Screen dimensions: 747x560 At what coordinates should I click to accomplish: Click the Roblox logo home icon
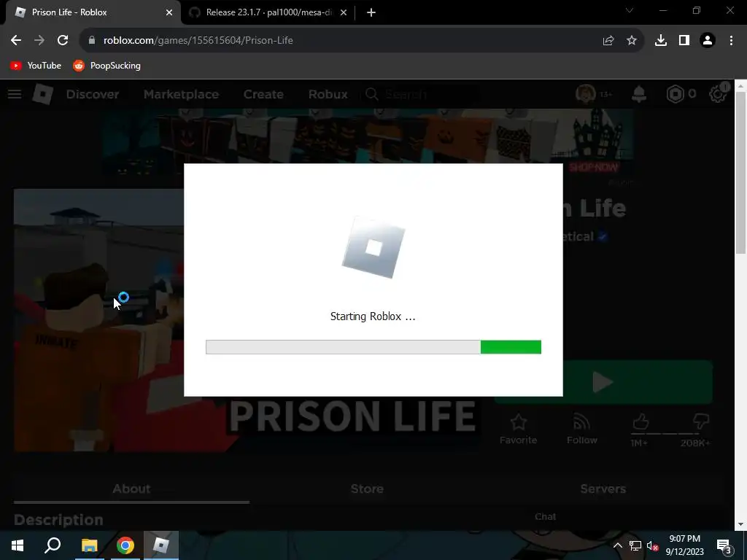pyautogui.click(x=43, y=94)
